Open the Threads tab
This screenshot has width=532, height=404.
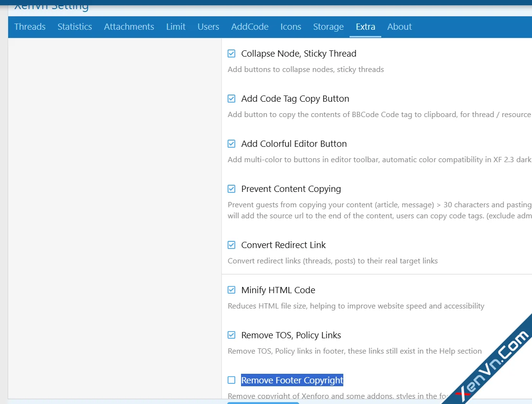tap(30, 27)
